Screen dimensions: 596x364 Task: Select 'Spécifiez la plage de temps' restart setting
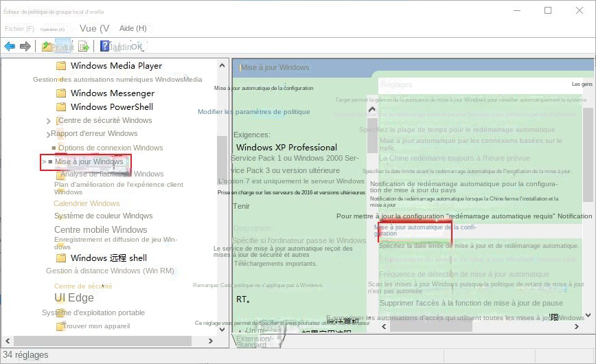(x=457, y=130)
